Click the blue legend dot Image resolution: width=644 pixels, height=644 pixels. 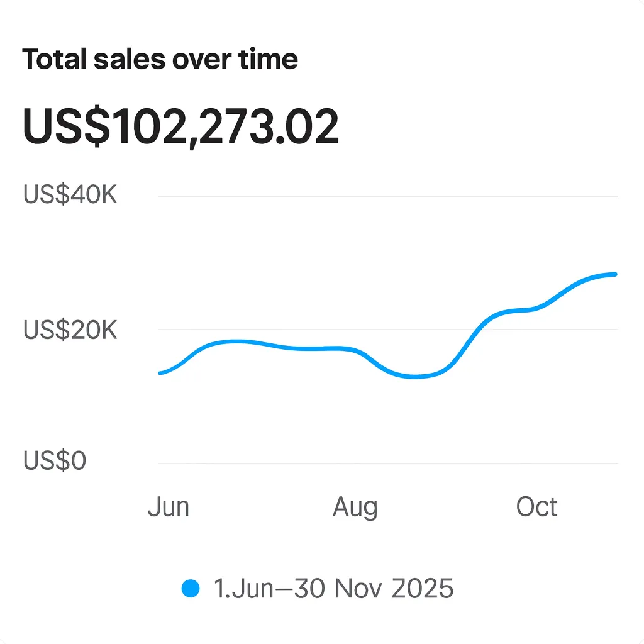click(190, 589)
